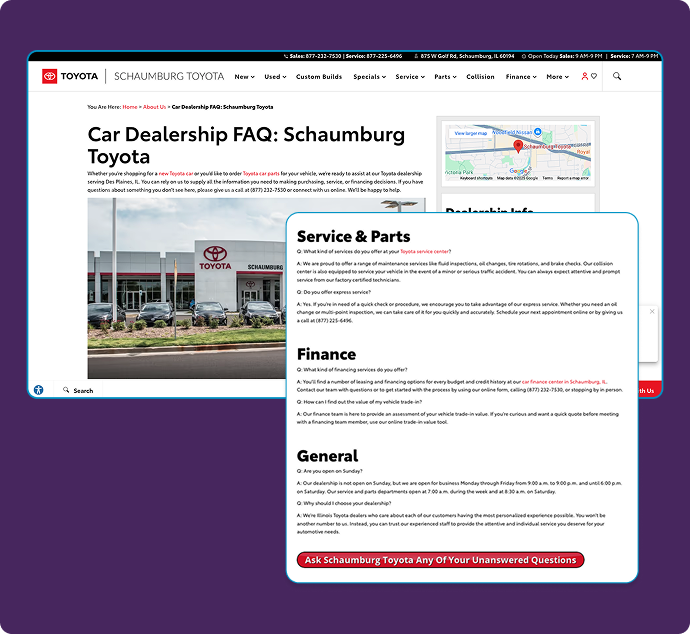The image size is (690, 634).
Task: Expand the Service menu
Action: coord(409,77)
